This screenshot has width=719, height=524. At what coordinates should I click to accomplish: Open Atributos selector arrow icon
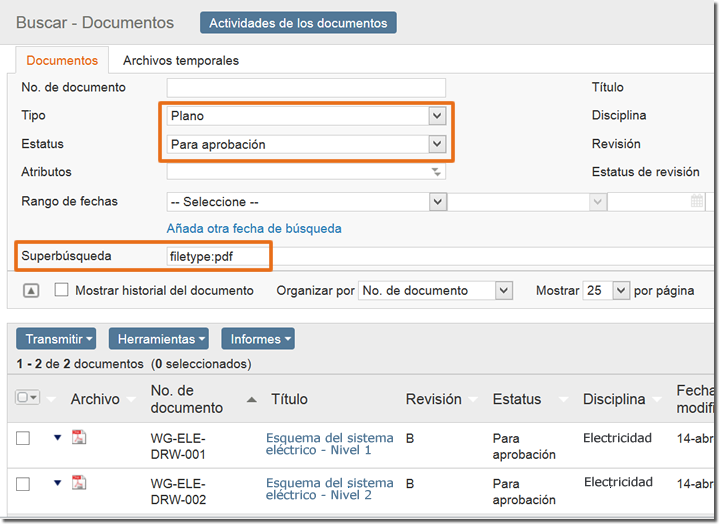pos(436,172)
